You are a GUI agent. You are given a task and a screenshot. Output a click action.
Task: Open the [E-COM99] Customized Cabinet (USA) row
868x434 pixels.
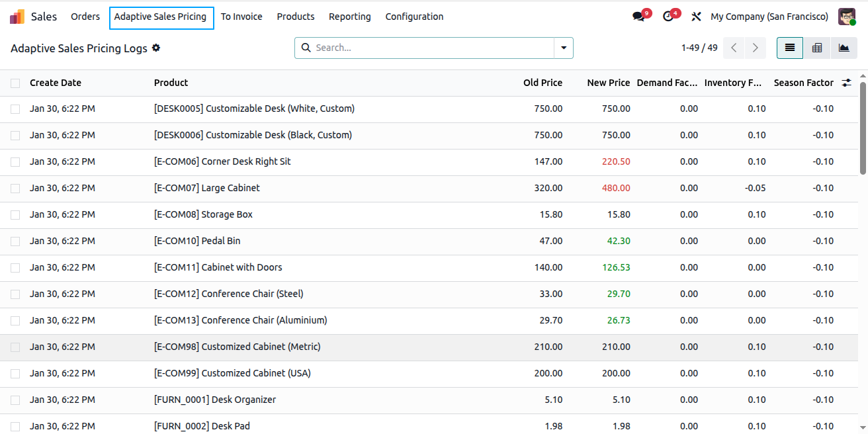pyautogui.click(x=430, y=374)
